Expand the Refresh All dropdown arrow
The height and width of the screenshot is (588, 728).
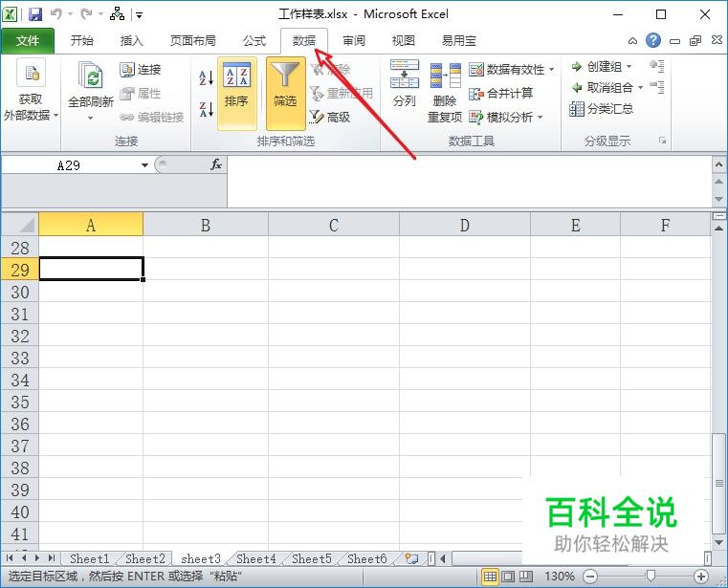(x=91, y=119)
